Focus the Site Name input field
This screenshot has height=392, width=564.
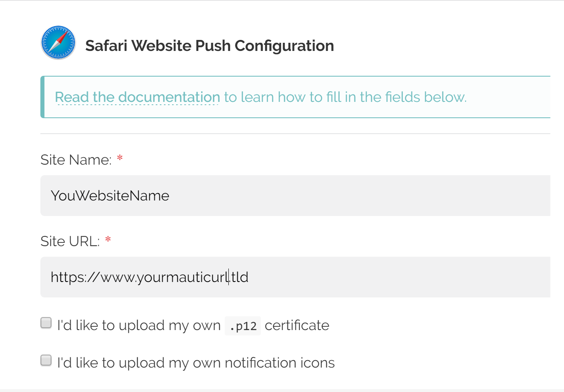pyautogui.click(x=295, y=196)
